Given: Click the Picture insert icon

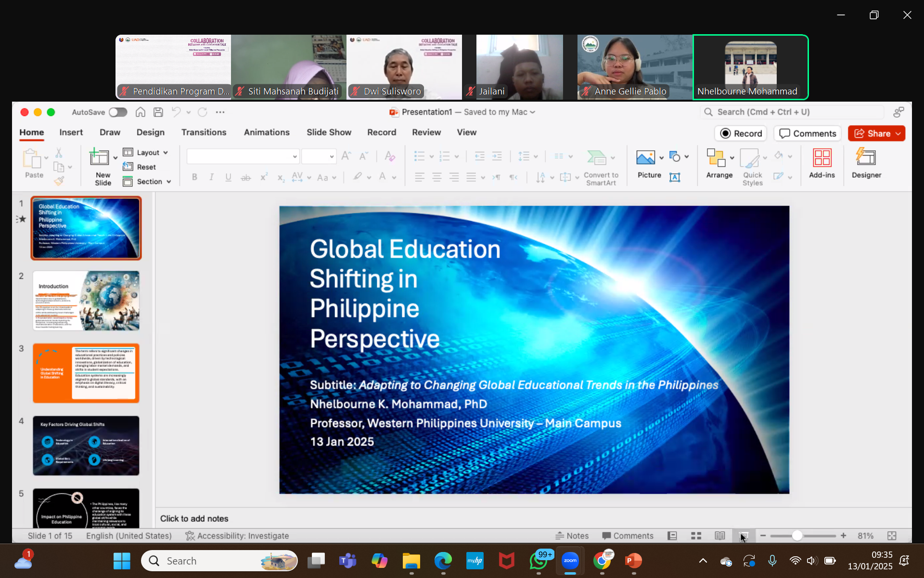Looking at the screenshot, I should coord(645,158).
